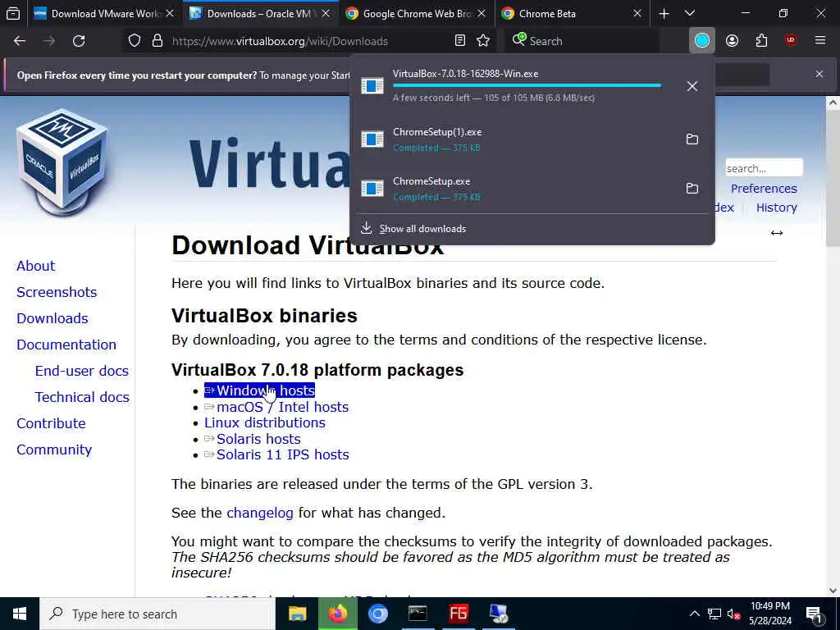This screenshot has width=840, height=630.
Task: Open the Windows notification center icon
Action: click(x=814, y=614)
